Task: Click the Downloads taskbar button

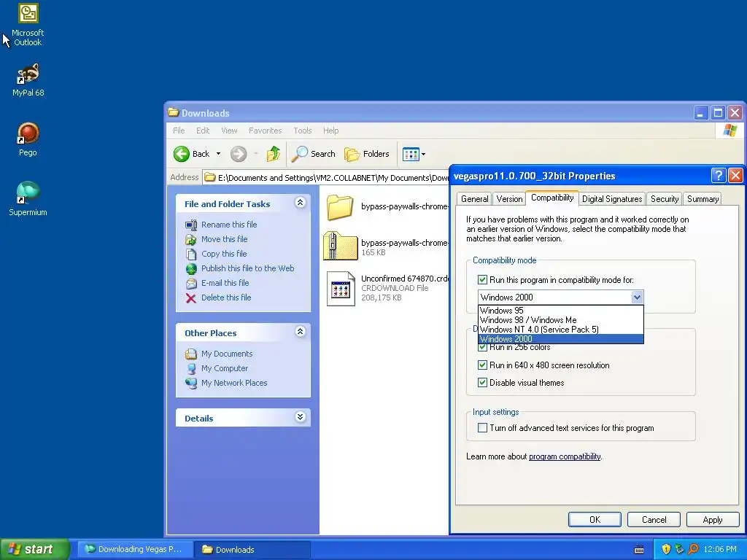Action: (252, 550)
